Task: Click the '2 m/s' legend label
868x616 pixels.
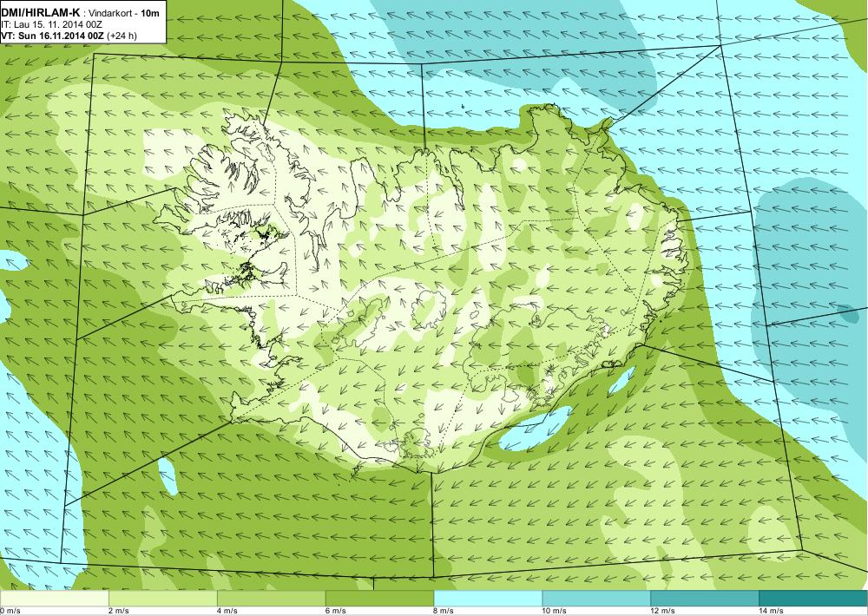Action: [x=119, y=611]
